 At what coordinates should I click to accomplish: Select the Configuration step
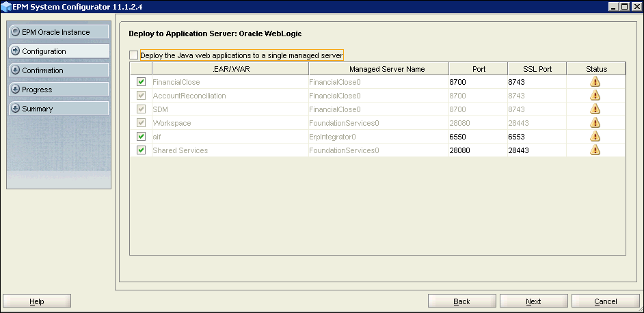click(x=59, y=51)
